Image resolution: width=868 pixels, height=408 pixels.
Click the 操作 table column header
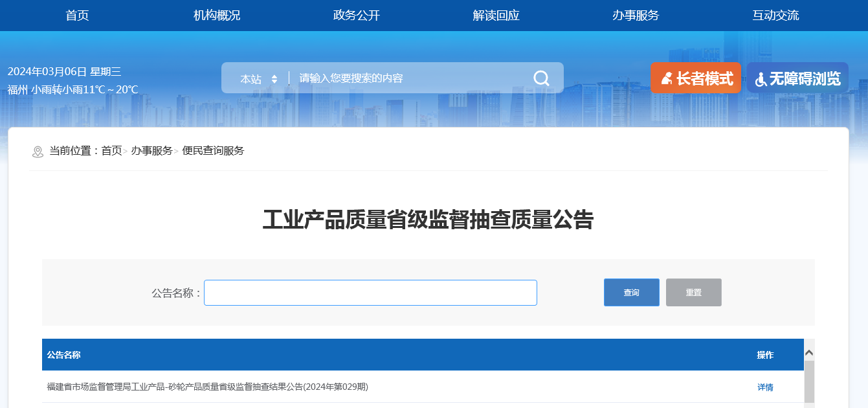[765, 355]
